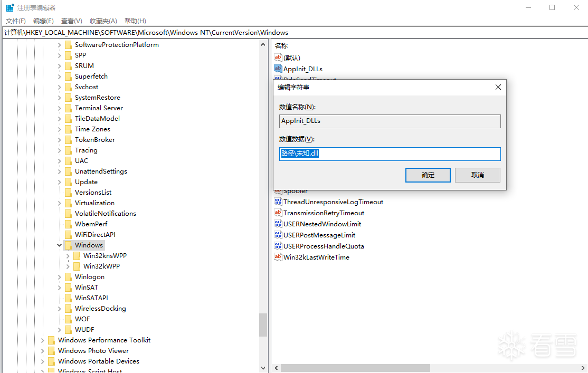Viewport: 588px width, 373px height.
Task: Click the USERProcessHandleQuota DWORD icon
Action: 278,246
